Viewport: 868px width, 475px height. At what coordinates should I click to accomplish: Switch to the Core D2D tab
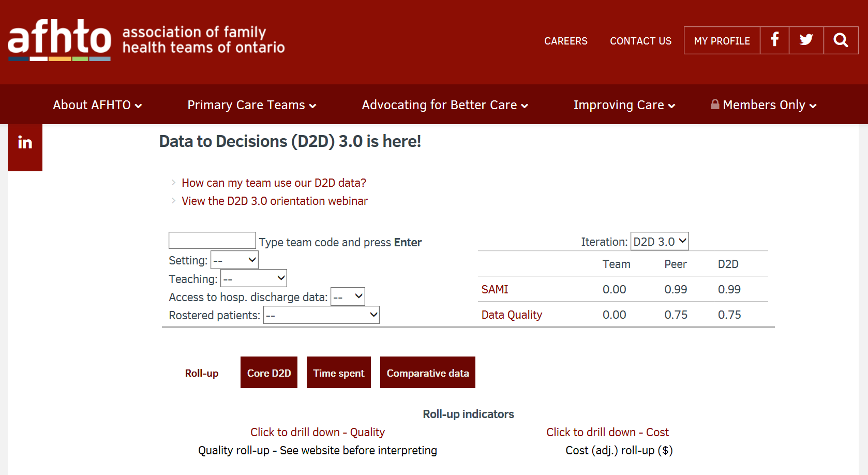pyautogui.click(x=269, y=373)
